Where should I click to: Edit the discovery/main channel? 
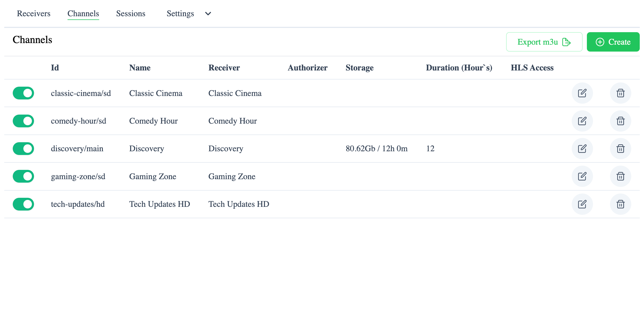582,149
